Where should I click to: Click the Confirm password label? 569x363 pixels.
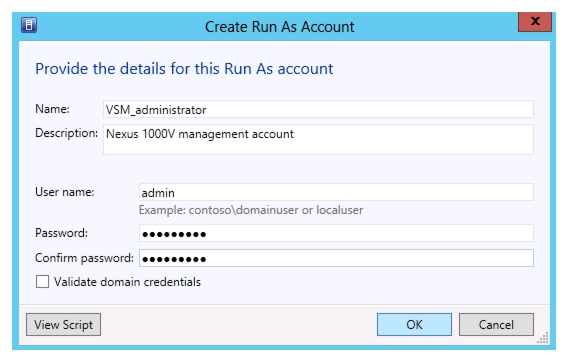coord(84,258)
